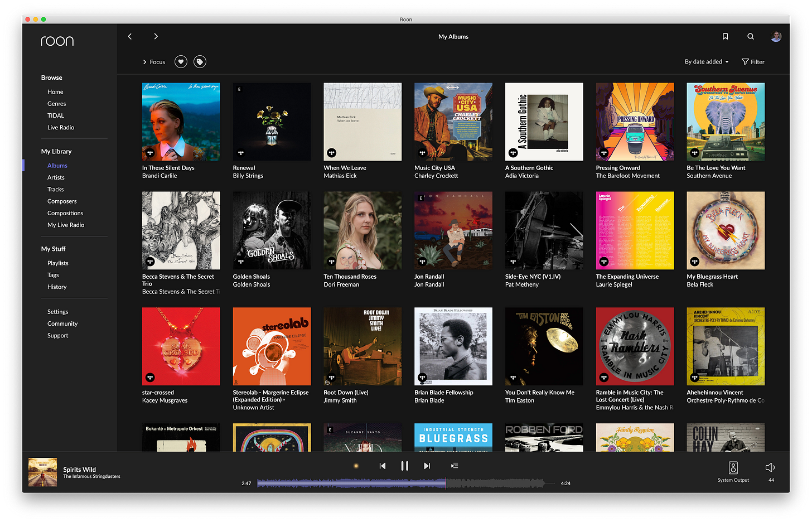The width and height of the screenshot is (812, 522).
Task: Open the Side-Eye NYC album cover
Action: pos(544,230)
